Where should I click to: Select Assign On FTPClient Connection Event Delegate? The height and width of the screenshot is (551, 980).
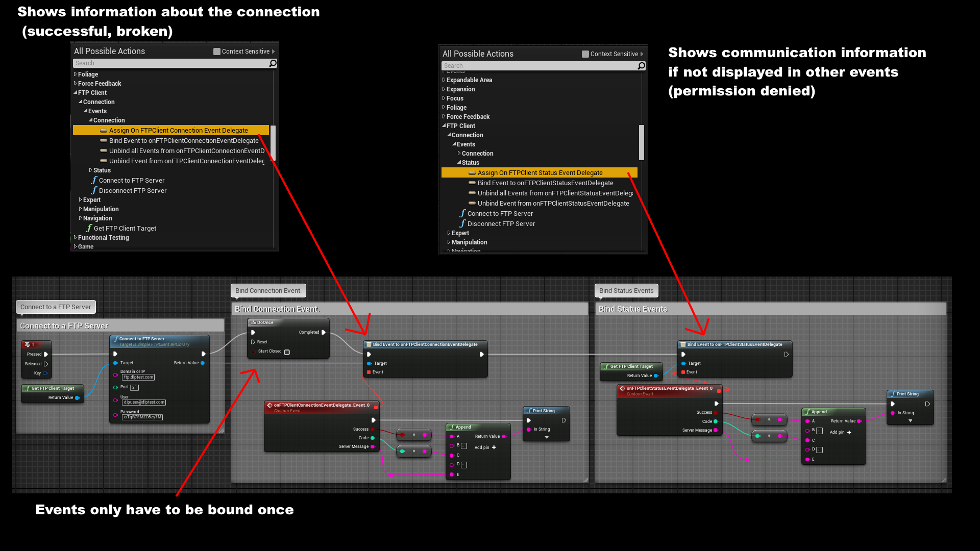click(x=178, y=131)
